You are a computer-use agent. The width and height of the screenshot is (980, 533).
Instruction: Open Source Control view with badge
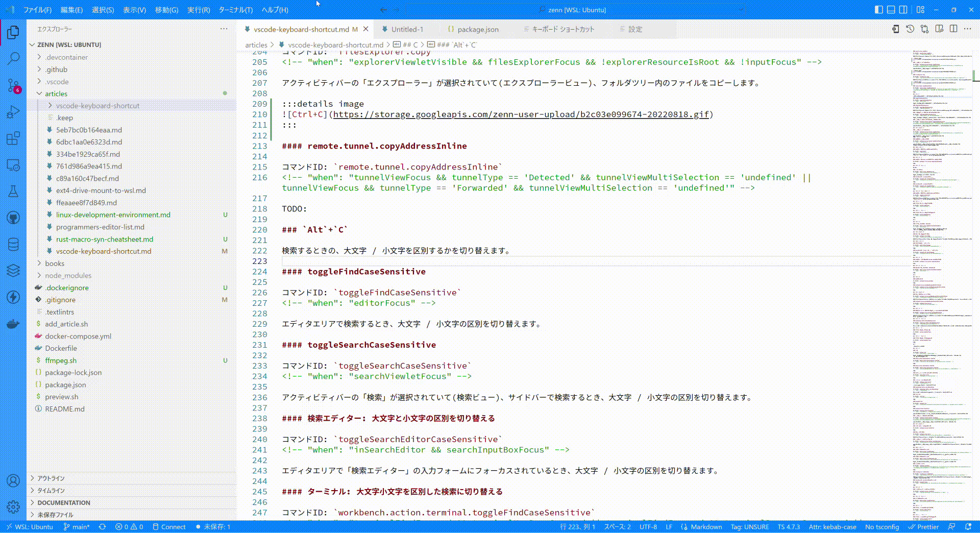[x=13, y=85]
